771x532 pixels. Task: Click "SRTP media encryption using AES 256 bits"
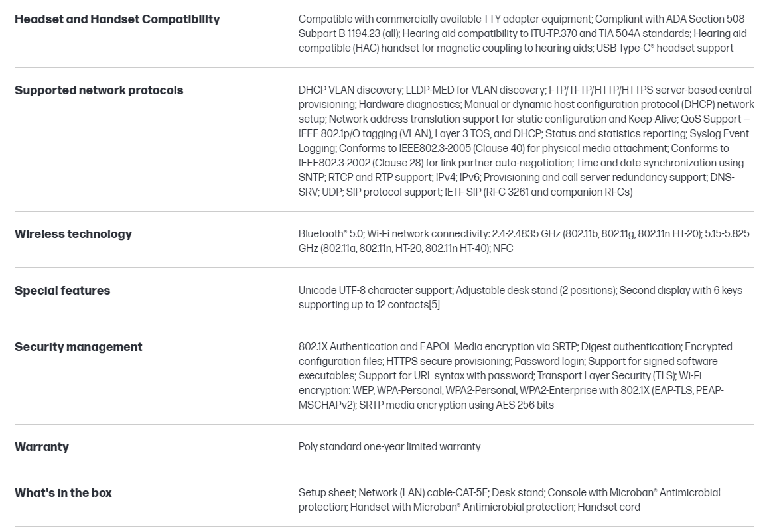456,405
